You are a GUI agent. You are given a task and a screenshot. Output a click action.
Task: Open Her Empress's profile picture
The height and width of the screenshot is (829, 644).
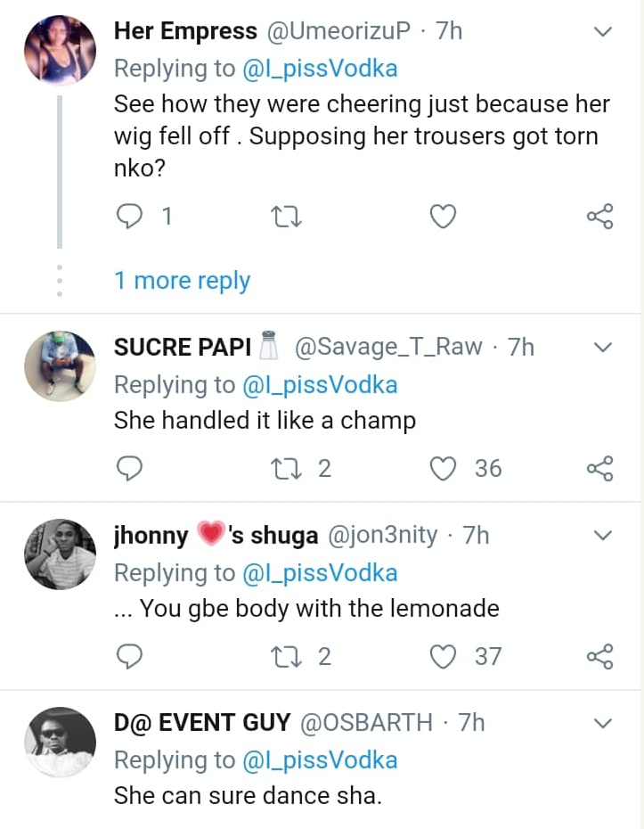coord(59,49)
